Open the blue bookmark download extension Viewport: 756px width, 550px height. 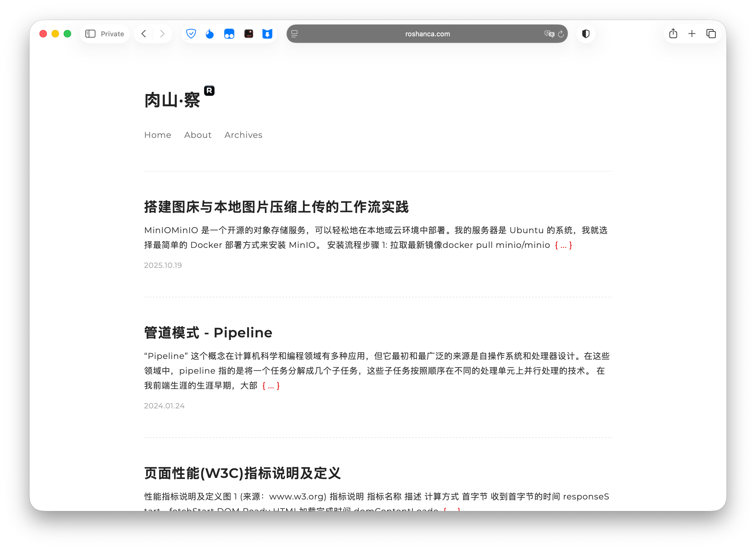tap(267, 34)
